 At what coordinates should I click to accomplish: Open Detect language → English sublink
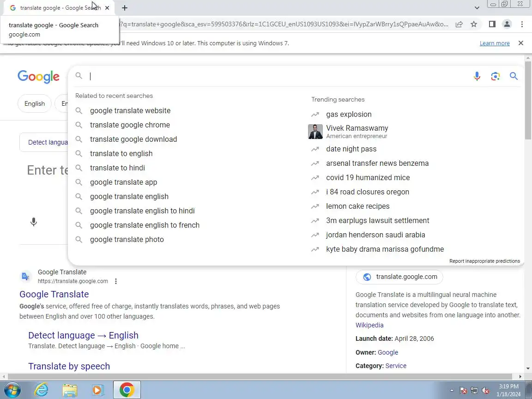point(83,335)
